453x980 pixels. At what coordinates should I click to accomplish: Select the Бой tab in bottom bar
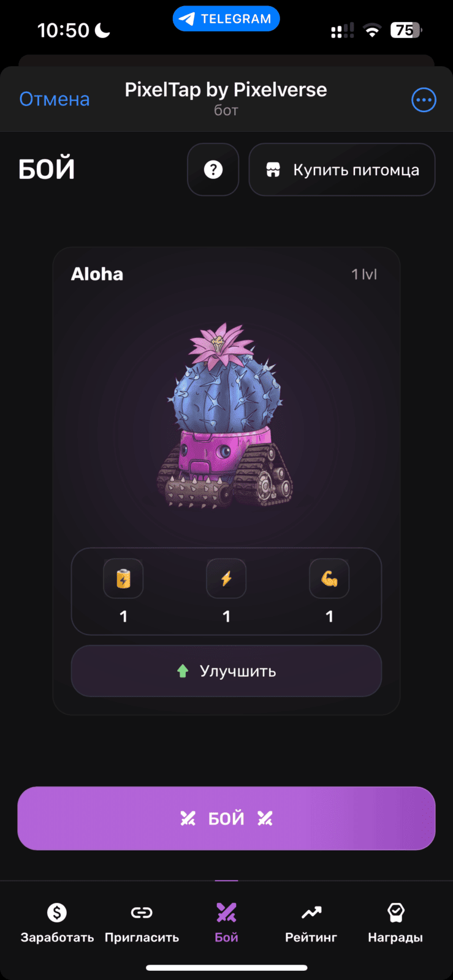(226, 924)
